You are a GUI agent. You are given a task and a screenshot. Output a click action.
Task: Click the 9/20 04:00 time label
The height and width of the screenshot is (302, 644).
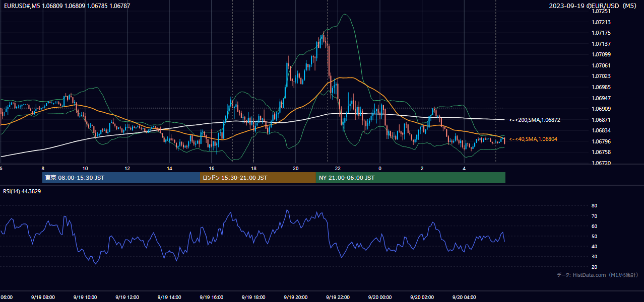(464, 297)
